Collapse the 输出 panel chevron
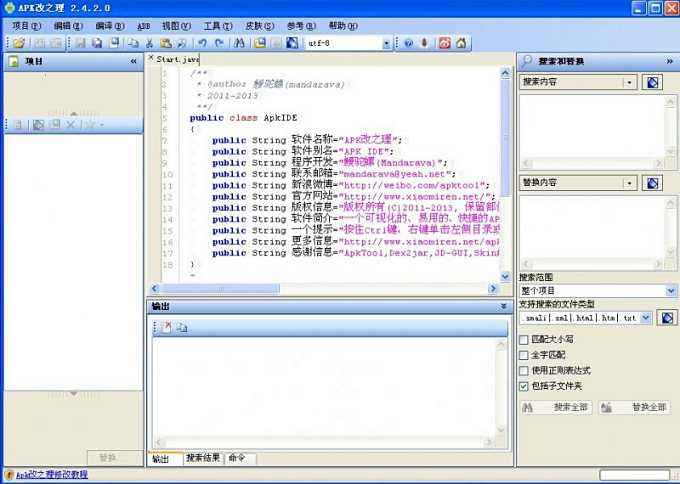Screen dimensions: 680x484 pos(503,306)
